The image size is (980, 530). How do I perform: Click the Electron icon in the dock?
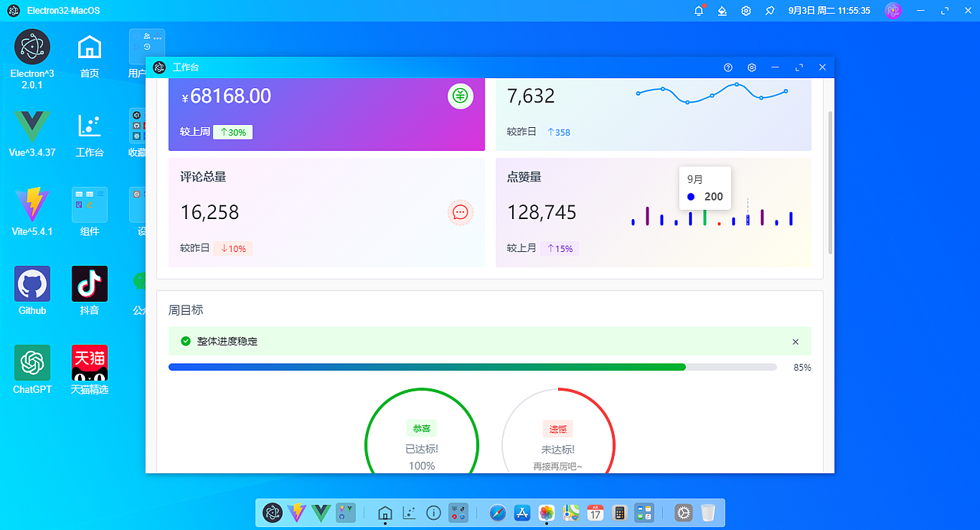(273, 512)
